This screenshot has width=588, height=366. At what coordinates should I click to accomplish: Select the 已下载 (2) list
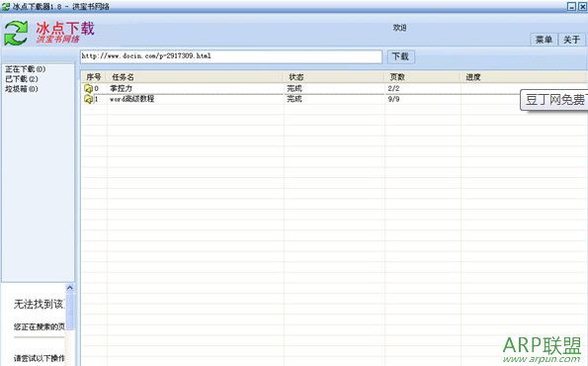click(x=22, y=79)
